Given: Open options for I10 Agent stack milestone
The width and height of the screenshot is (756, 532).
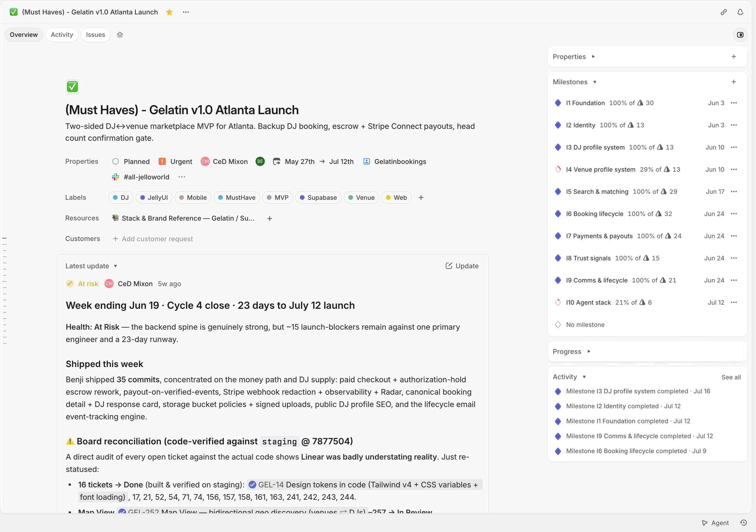Looking at the screenshot, I should point(734,303).
